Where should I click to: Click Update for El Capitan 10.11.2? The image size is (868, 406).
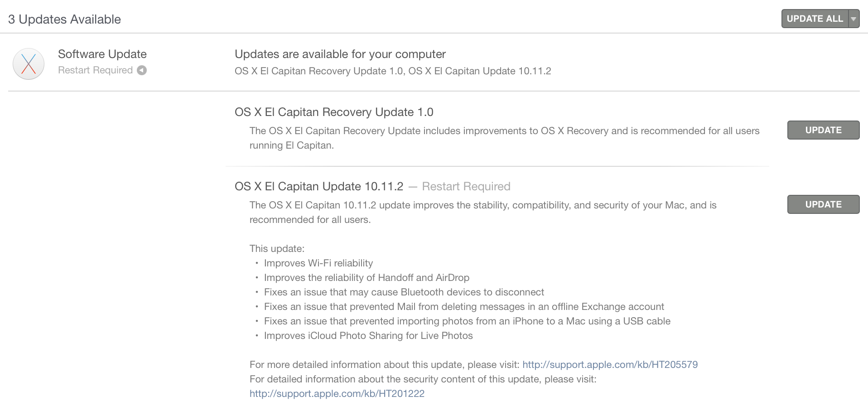pos(823,204)
